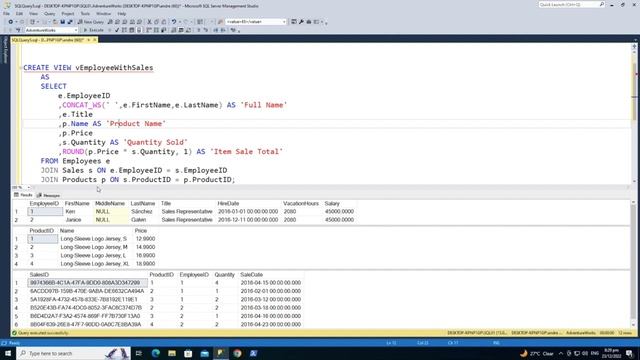
Task: Select the 'Sánchez' LastName cell
Action: 144,211
